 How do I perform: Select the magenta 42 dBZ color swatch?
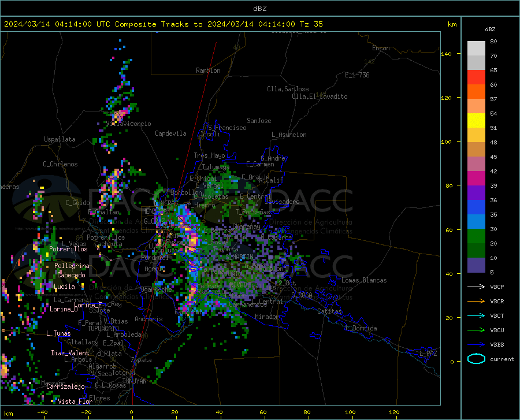pyautogui.click(x=476, y=178)
